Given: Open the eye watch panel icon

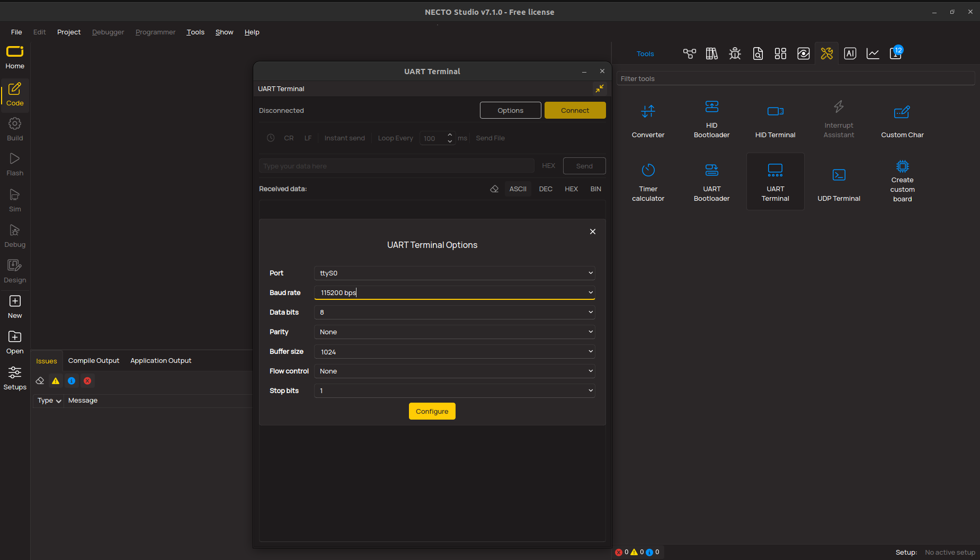Looking at the screenshot, I should pos(804,54).
